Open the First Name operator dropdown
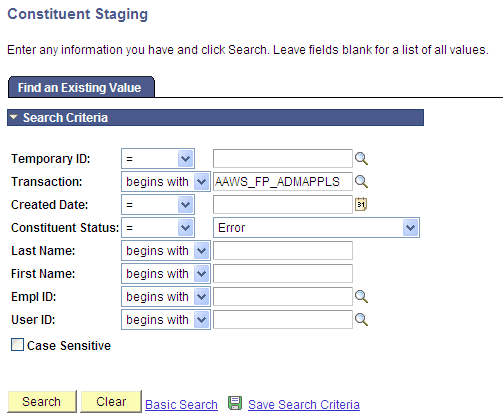 click(166, 274)
